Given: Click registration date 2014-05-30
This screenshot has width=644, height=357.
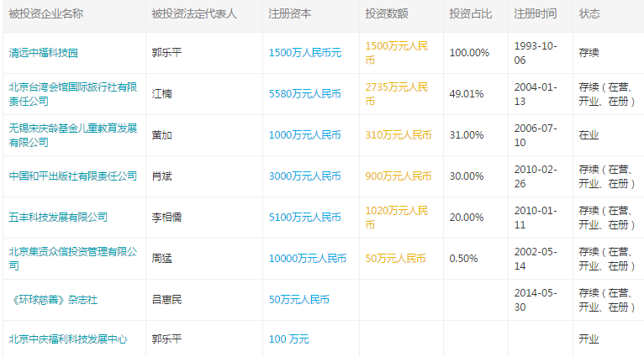Looking at the screenshot, I should [536, 300].
